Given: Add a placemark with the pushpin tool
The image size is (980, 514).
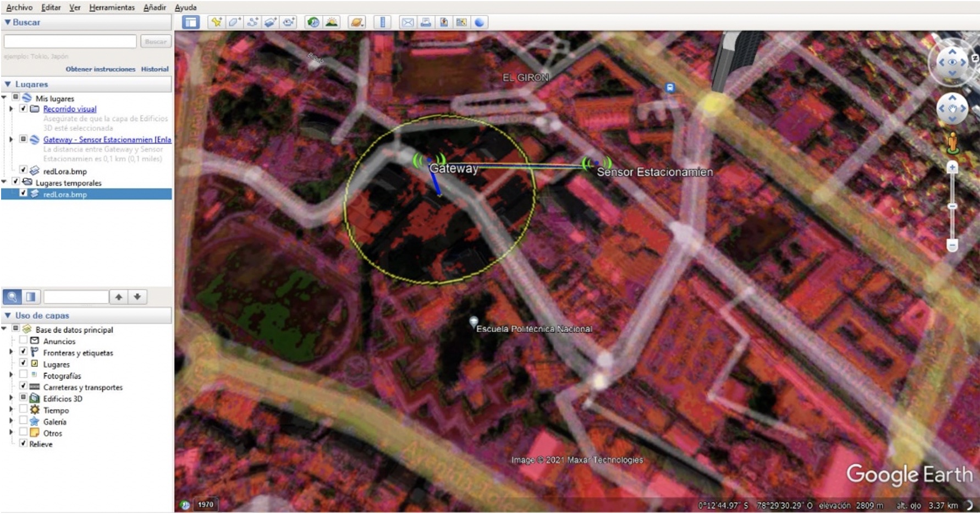Looking at the screenshot, I should point(217,22).
